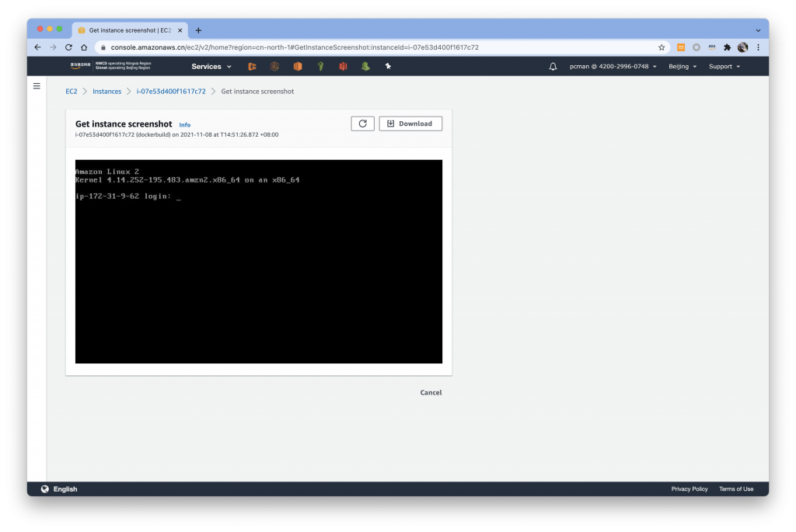The width and height of the screenshot is (796, 532).
Task: Open the Info link beside title
Action: [184, 125]
